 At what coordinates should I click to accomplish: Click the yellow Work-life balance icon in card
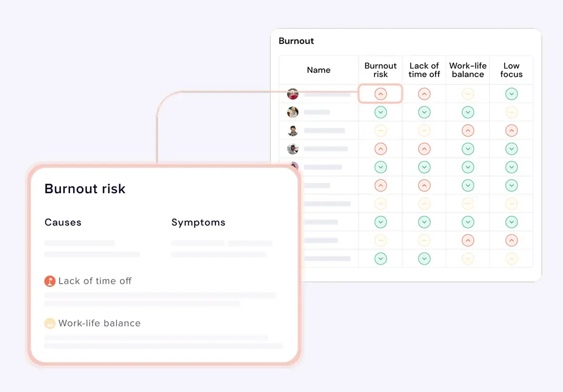[50, 323]
